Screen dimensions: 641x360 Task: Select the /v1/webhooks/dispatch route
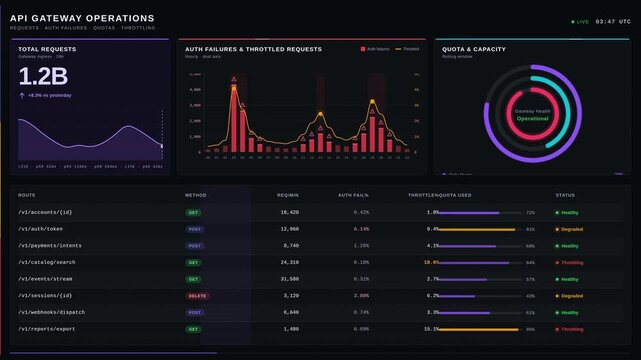(52, 312)
